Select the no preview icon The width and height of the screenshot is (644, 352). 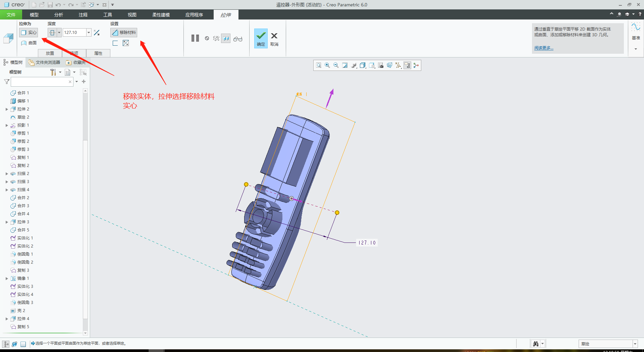click(207, 38)
